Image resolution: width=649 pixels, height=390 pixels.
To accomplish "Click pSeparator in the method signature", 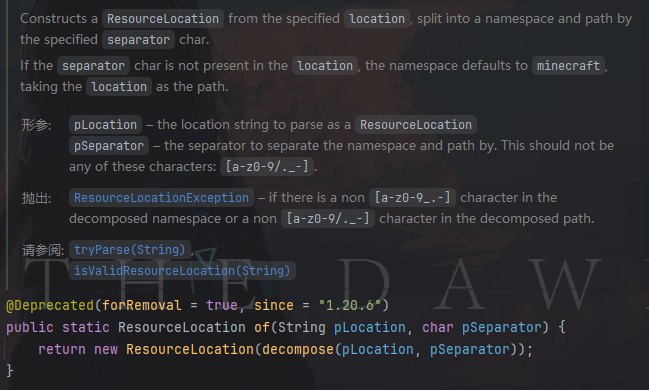I will click(501, 327).
